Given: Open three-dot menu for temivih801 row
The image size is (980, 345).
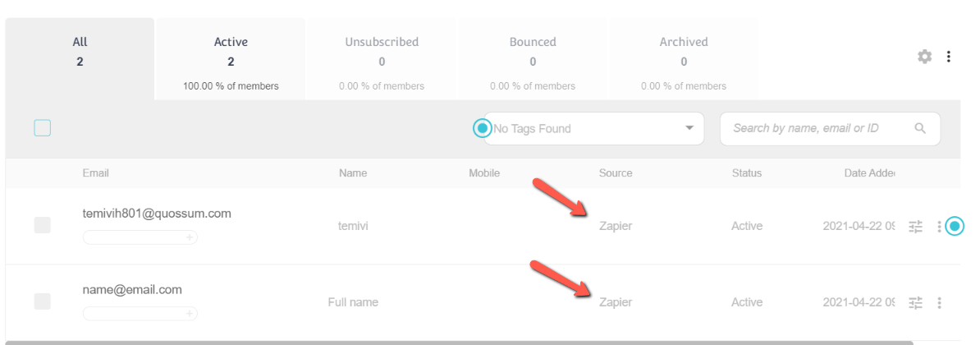Looking at the screenshot, I should (x=939, y=226).
